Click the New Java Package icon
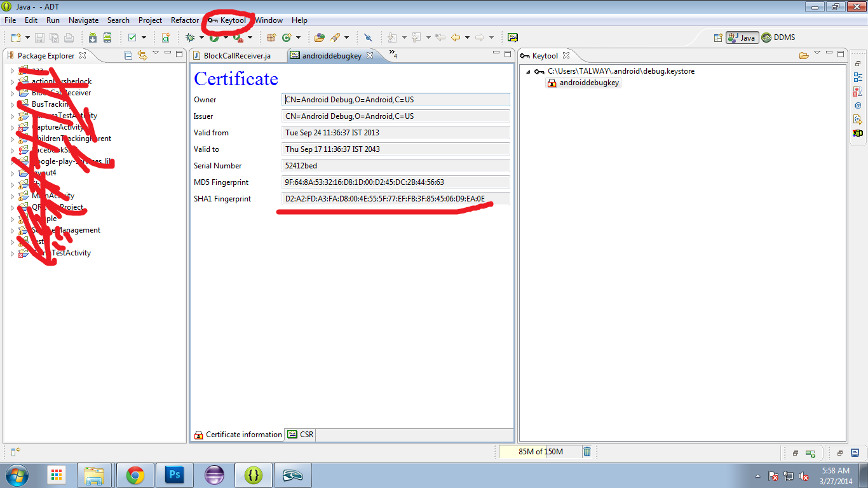 (271, 37)
